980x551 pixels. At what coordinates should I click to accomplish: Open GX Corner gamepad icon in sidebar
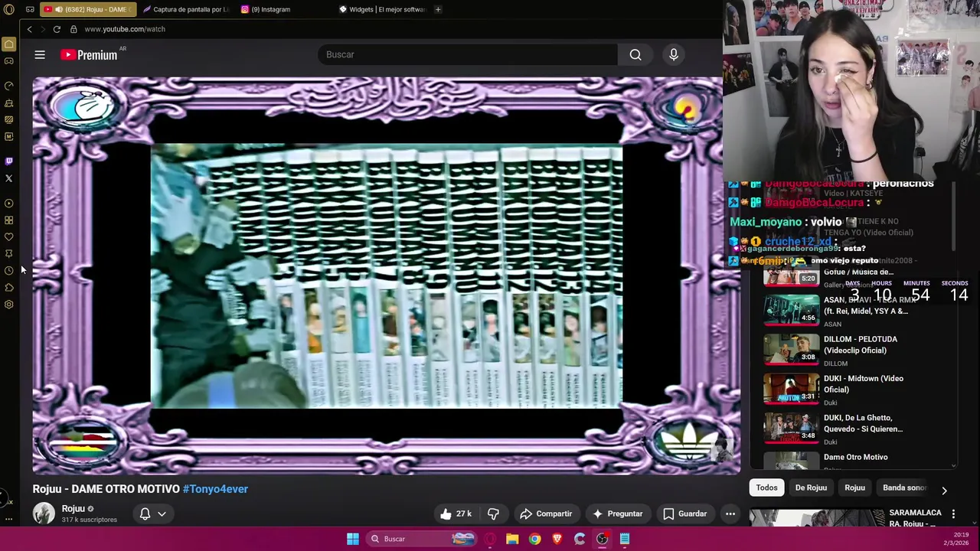click(9, 61)
